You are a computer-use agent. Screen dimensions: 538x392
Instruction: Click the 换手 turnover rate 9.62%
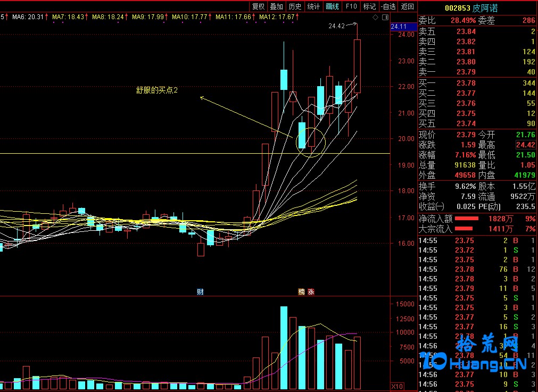[x=465, y=187]
